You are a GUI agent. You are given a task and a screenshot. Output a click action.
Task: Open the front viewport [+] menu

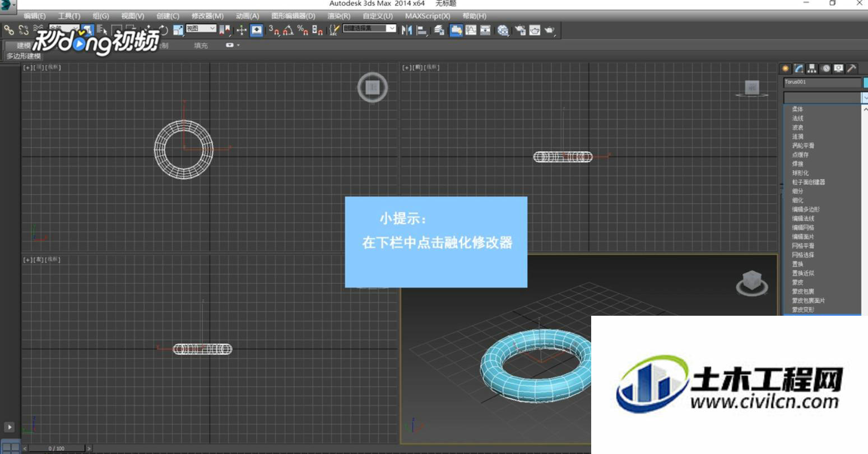(407, 67)
